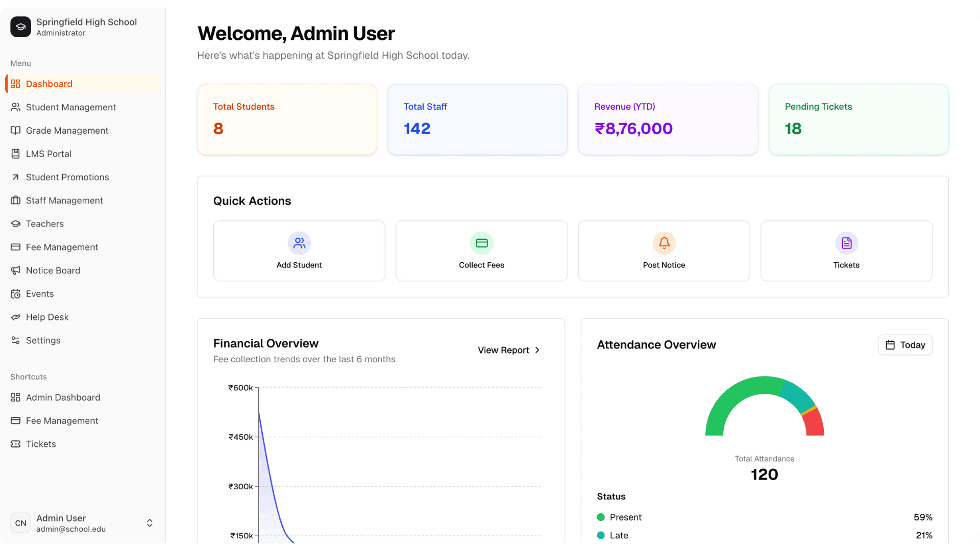The image size is (980, 551).
Task: Expand the View Report chevron in Financial Overview
Action: click(537, 350)
